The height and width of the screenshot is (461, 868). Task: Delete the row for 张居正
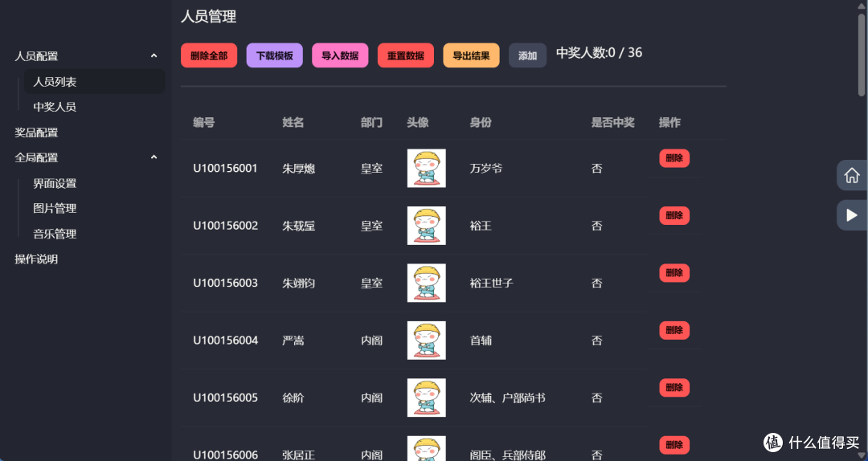[x=674, y=445]
